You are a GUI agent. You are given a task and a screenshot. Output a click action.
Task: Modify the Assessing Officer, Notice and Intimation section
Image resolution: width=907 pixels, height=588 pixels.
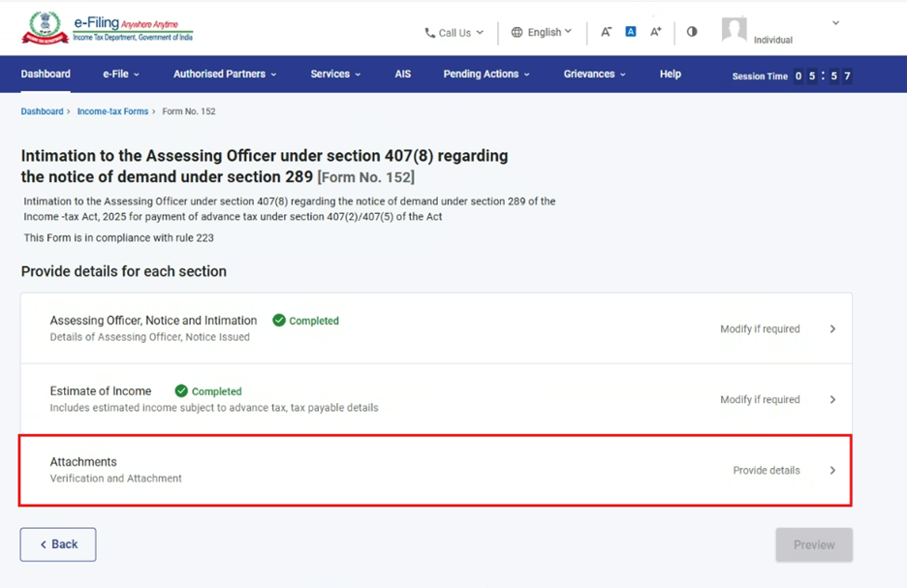pos(832,329)
